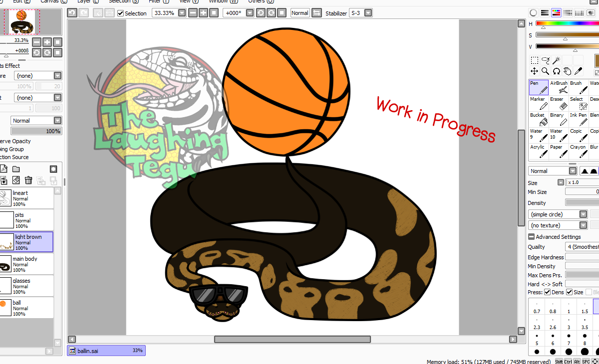The height and width of the screenshot is (364, 599).
Task: Select the lineart layer
Action: click(26, 198)
